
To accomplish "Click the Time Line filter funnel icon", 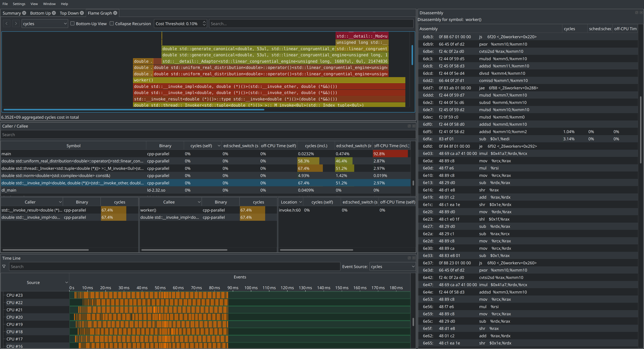I will pos(4,267).
